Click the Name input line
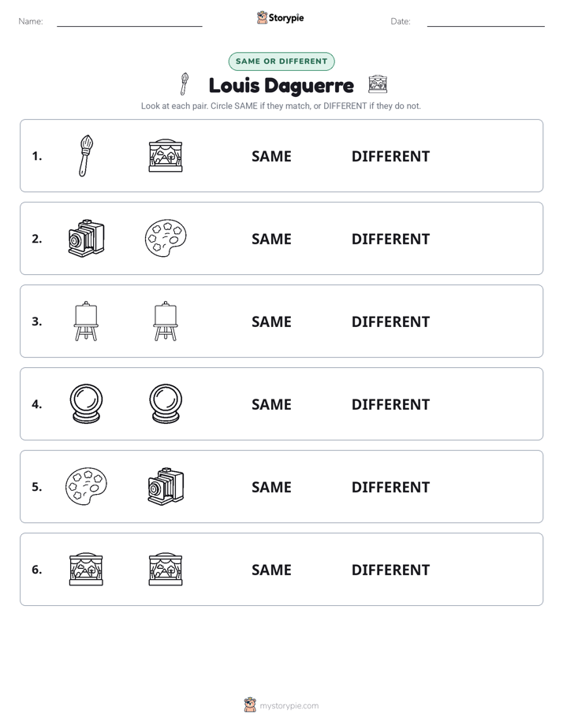 pyautogui.click(x=129, y=21)
